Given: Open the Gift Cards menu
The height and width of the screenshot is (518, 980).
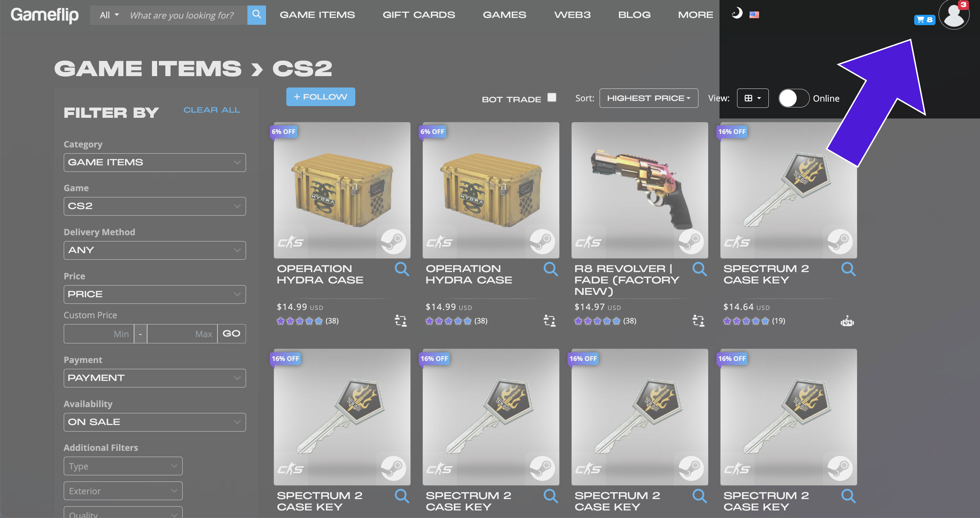Looking at the screenshot, I should coord(418,15).
